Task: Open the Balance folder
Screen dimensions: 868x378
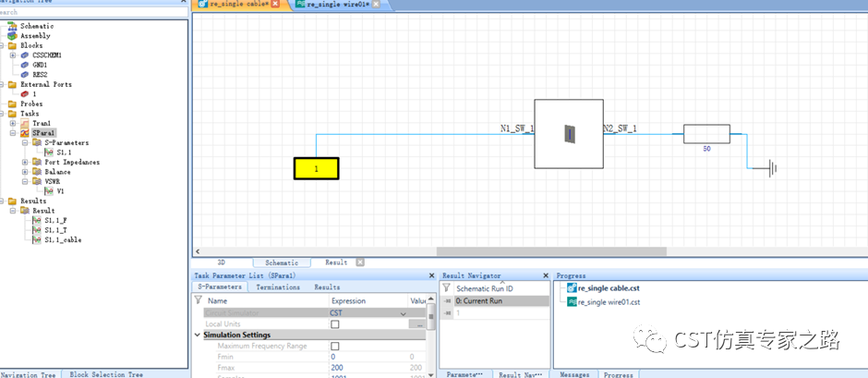Action: point(57,172)
